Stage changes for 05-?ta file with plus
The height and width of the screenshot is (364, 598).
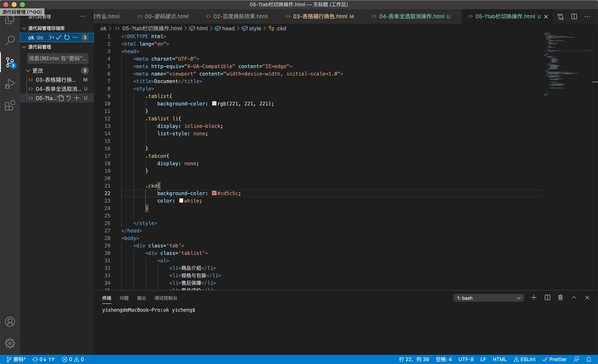tap(77, 98)
